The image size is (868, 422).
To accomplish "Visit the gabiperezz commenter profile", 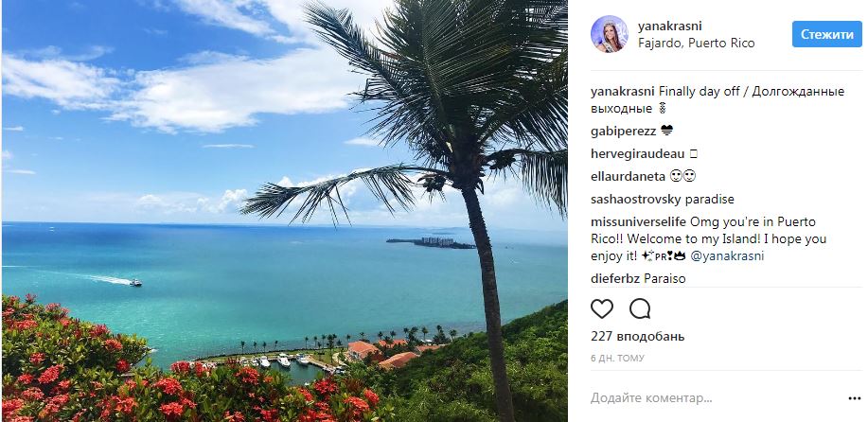I will pyautogui.click(x=624, y=132).
